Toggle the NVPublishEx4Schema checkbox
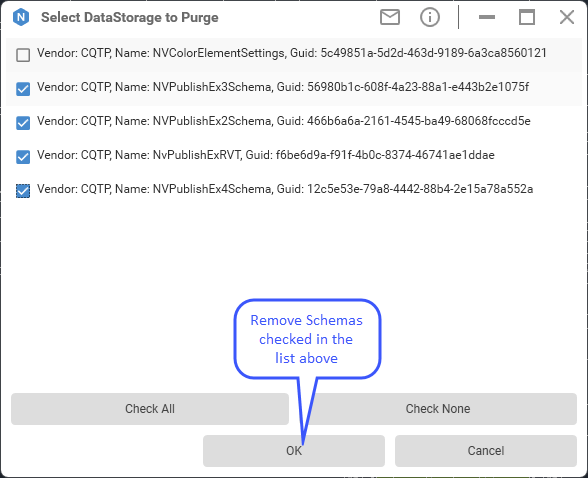The width and height of the screenshot is (588, 478). coord(23,191)
